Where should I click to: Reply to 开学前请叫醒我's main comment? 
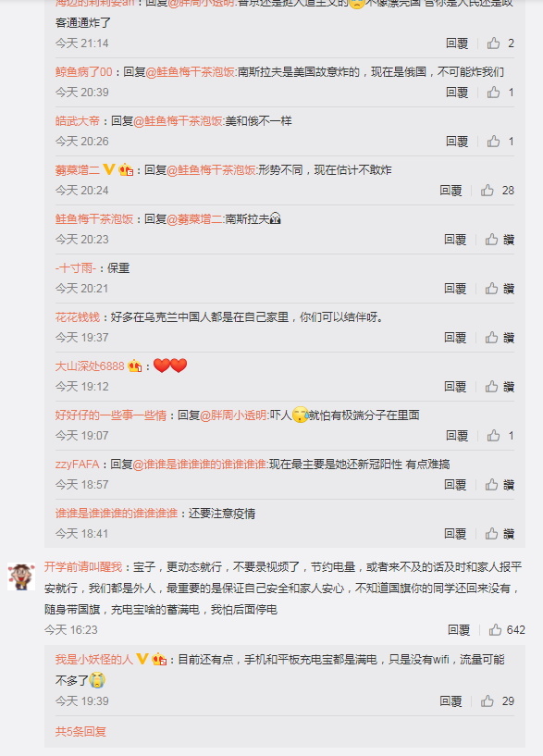[x=459, y=629]
